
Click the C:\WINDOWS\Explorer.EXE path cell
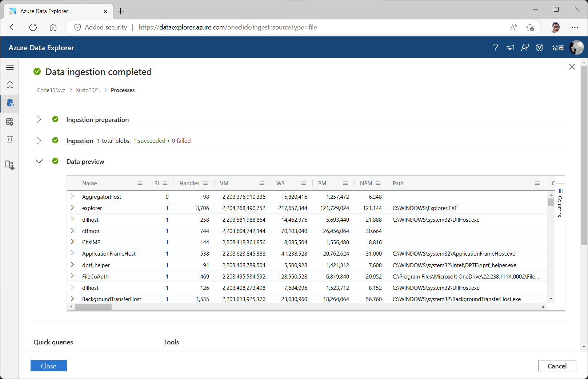(x=425, y=208)
